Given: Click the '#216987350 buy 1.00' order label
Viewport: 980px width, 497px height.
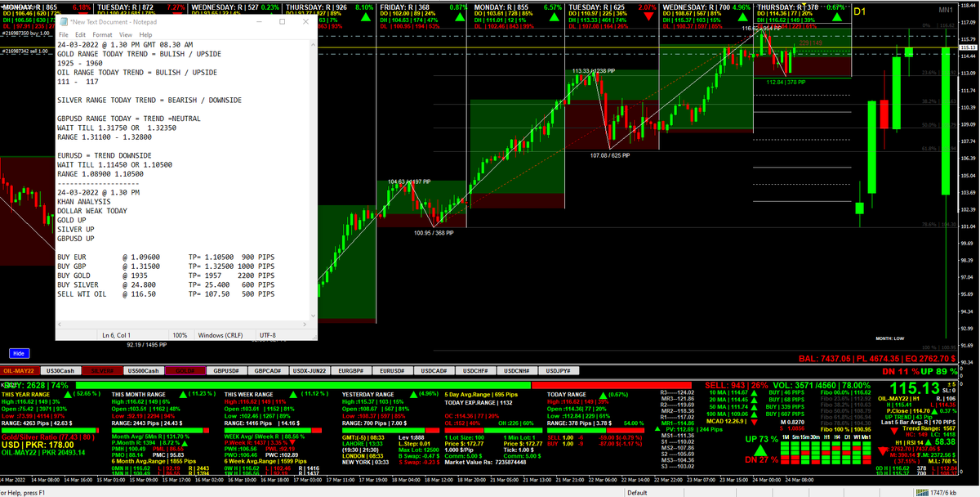Looking at the screenshot, I should pyautogui.click(x=27, y=35).
